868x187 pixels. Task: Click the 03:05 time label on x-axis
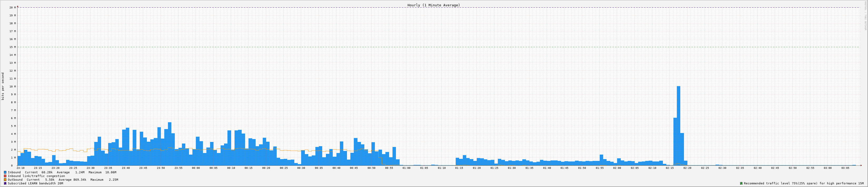[x=845, y=168]
